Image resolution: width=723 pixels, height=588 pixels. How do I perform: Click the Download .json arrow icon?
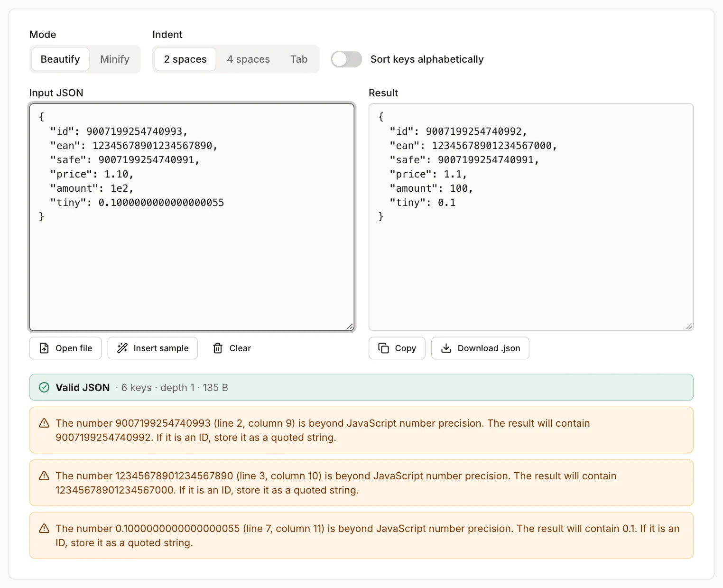[446, 348]
